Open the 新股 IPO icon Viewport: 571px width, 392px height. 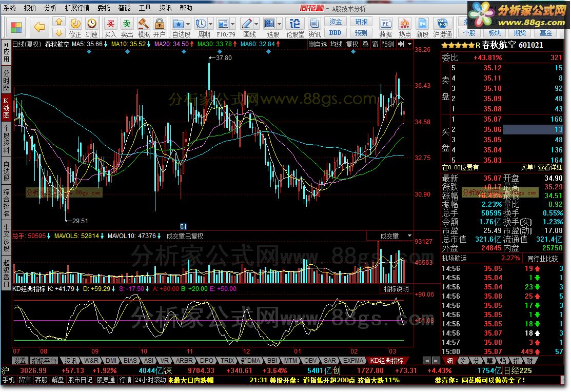click(x=422, y=28)
